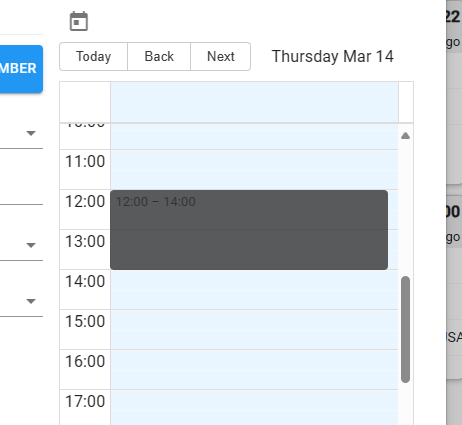462x425 pixels.
Task: Open the first dropdown arrow in left panel
Action: tap(31, 133)
